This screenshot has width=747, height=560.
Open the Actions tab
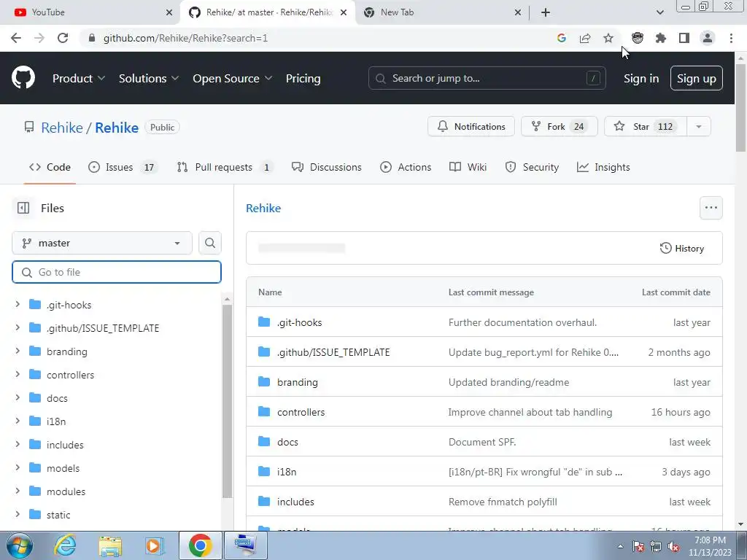pyautogui.click(x=406, y=167)
